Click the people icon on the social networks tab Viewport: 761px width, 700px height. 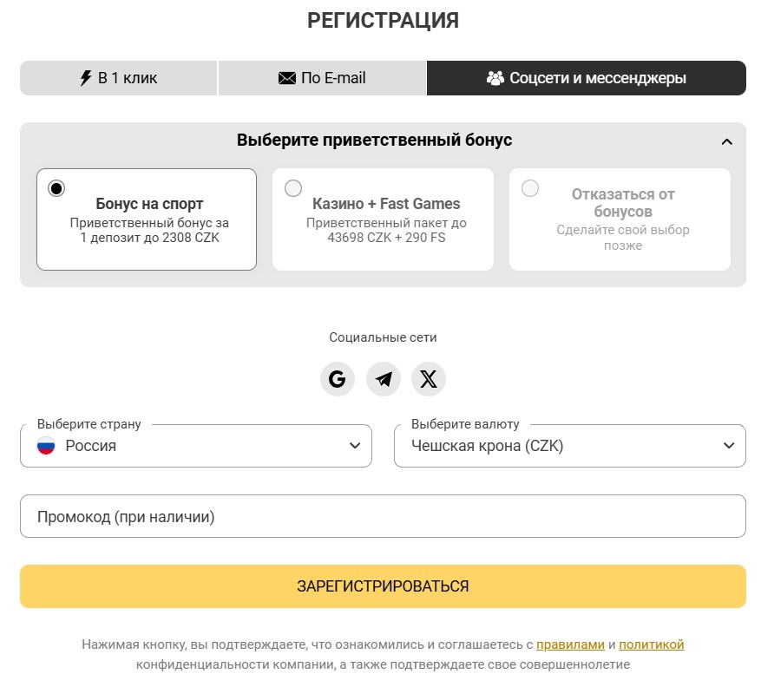click(495, 77)
